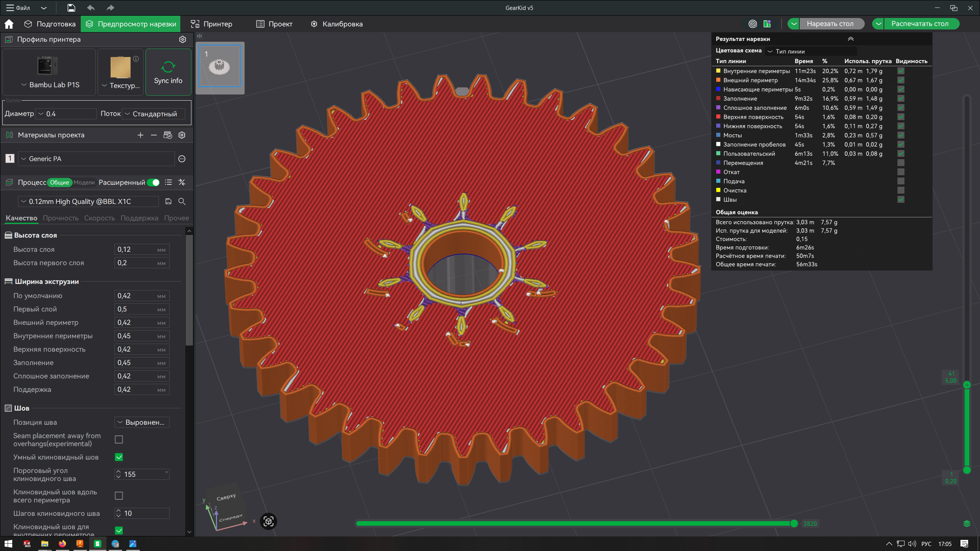Open the preset search magnifier icon
This screenshot has width=980, height=551.
click(182, 201)
